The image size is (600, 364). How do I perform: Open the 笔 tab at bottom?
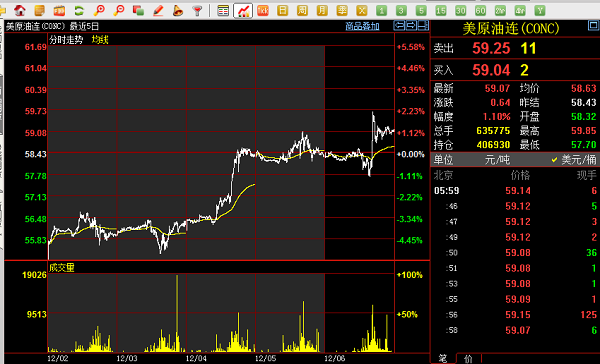(443, 359)
